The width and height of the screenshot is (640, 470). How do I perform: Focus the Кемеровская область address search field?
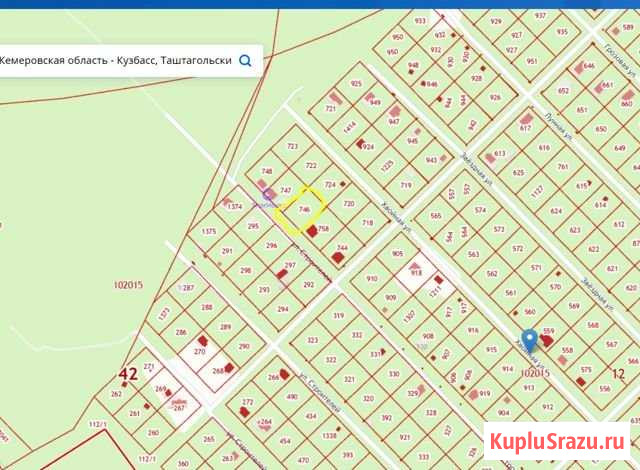[x=115, y=60]
